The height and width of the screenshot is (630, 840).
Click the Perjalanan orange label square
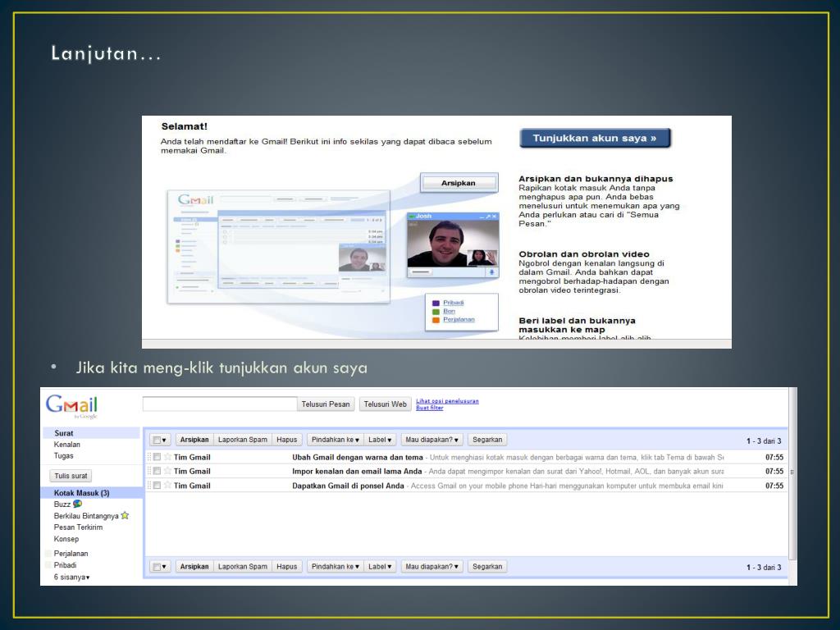pos(436,320)
